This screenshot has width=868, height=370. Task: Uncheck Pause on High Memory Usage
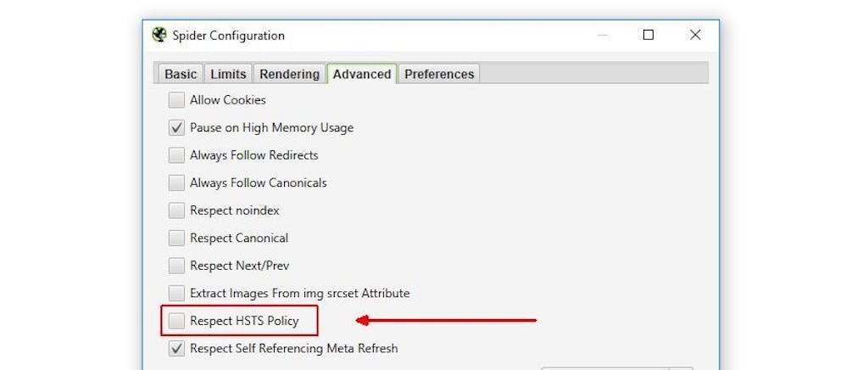pyautogui.click(x=176, y=128)
